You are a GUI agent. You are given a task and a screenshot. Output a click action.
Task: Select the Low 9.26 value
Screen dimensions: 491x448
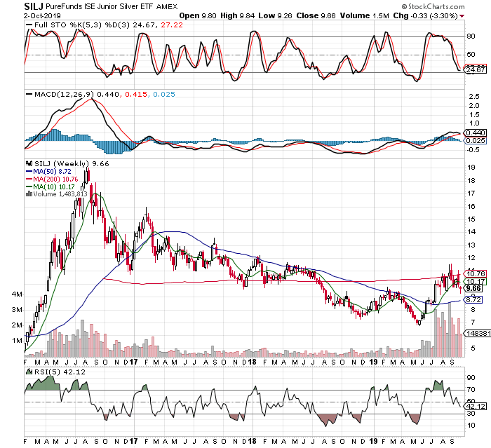pos(275,15)
